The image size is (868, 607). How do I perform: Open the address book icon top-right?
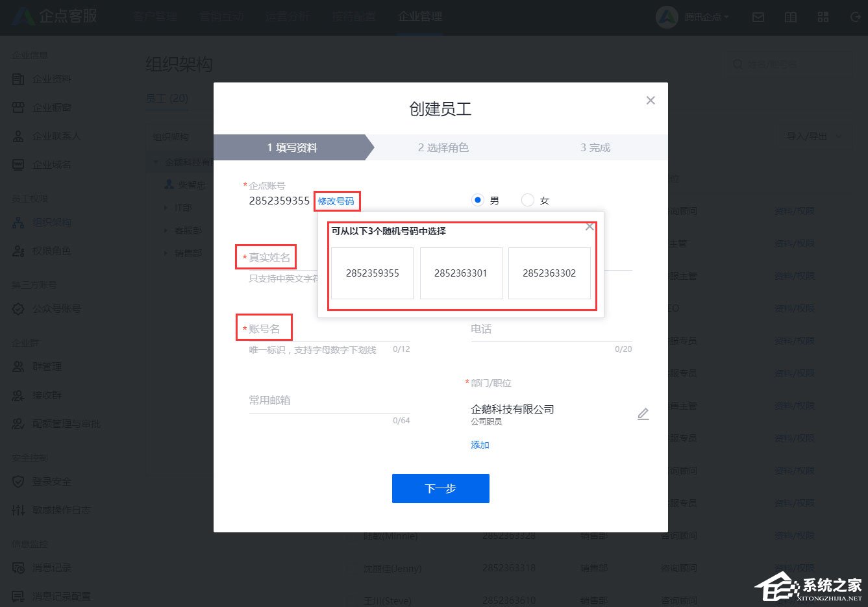click(x=790, y=17)
